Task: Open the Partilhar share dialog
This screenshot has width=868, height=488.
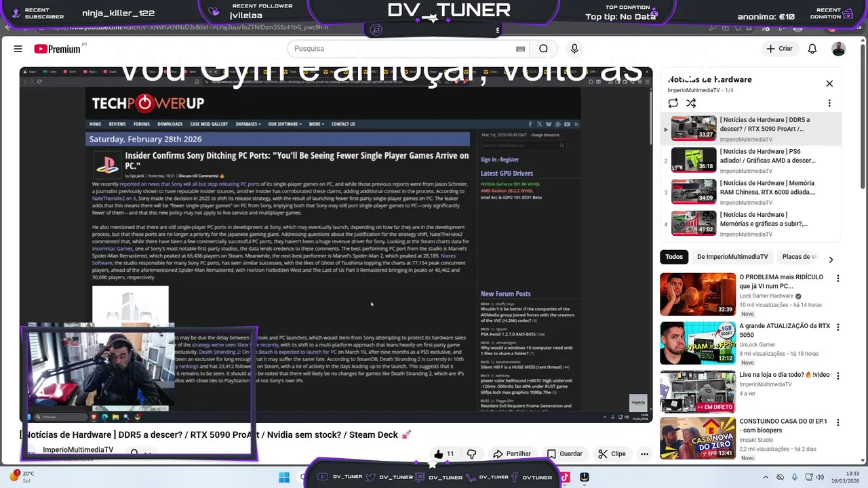Action: (x=512, y=454)
